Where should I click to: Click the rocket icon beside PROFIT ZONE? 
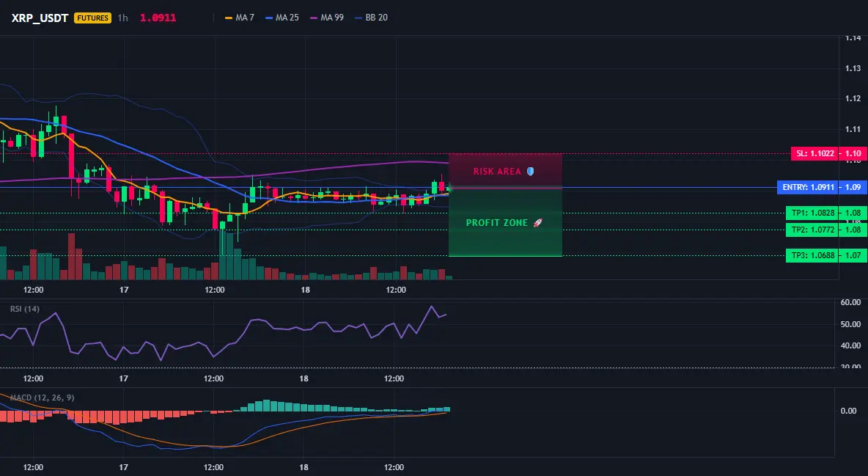point(537,223)
